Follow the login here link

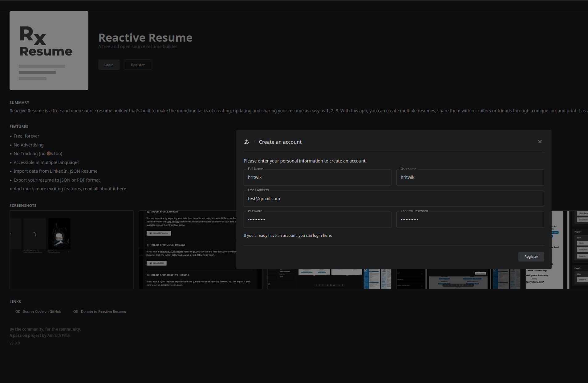coord(322,235)
